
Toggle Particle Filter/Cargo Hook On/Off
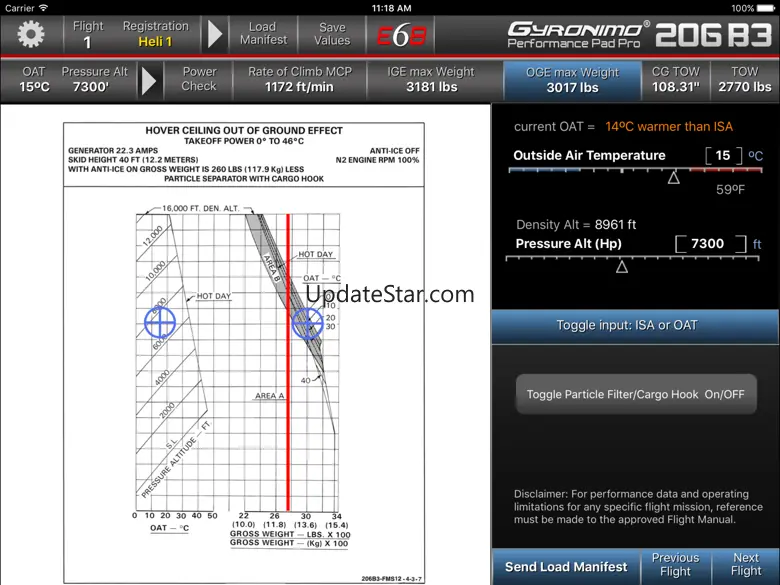(x=636, y=394)
